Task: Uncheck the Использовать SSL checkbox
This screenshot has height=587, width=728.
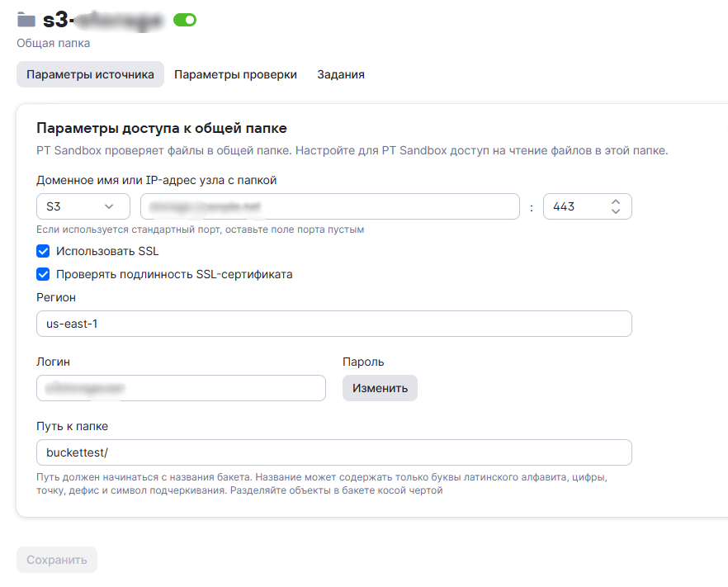Action: tap(44, 251)
